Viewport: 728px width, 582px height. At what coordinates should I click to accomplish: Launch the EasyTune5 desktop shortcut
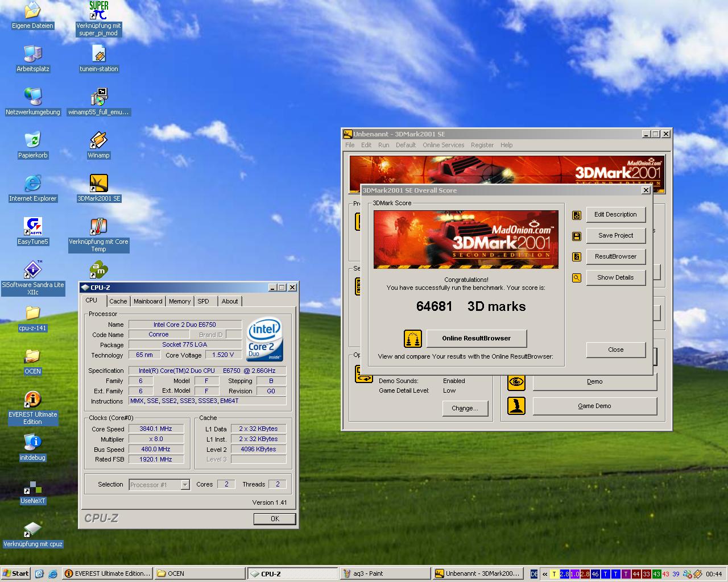tap(32, 227)
